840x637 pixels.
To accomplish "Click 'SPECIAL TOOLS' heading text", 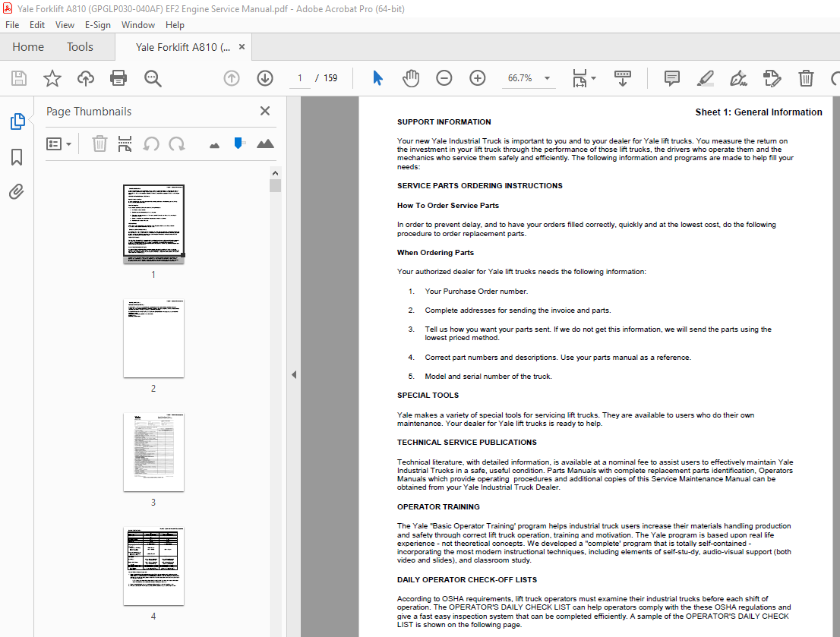I will 428,396.
